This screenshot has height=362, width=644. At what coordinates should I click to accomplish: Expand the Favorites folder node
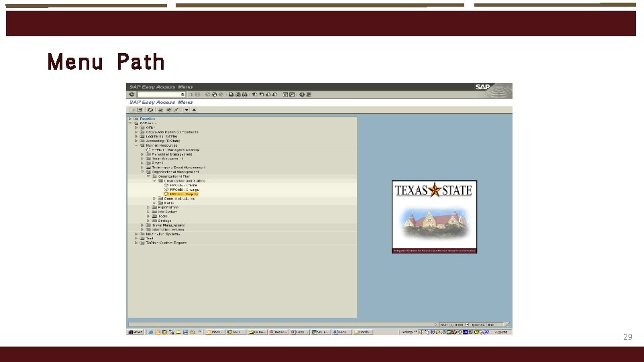click(x=129, y=119)
